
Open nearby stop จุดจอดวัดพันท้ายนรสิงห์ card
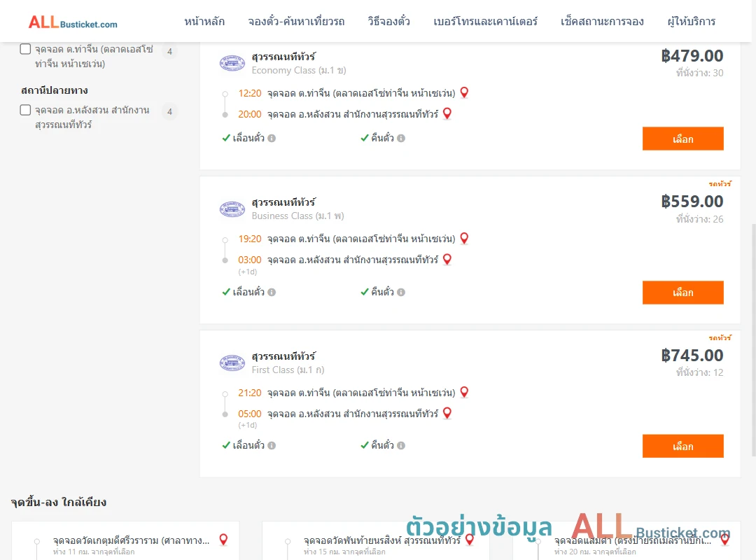click(x=376, y=540)
